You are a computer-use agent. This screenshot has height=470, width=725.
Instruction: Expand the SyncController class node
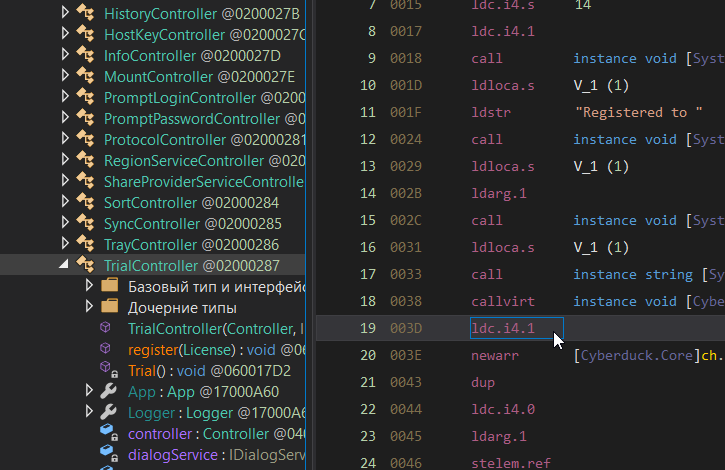pos(66,224)
